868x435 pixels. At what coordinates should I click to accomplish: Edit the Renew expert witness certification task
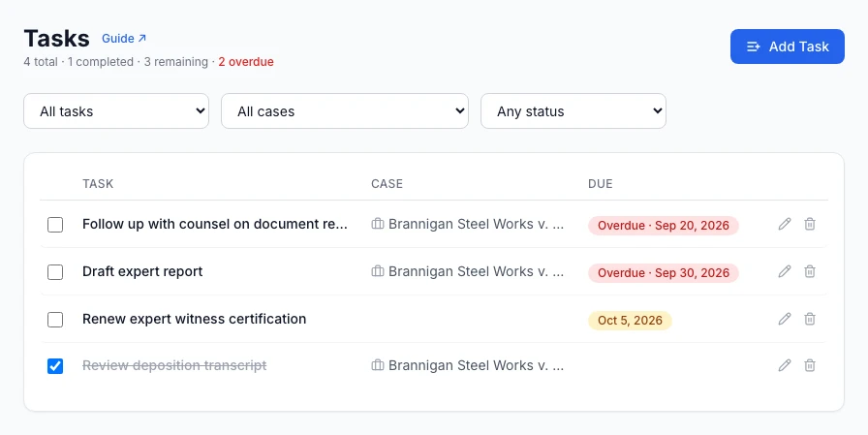785,320
